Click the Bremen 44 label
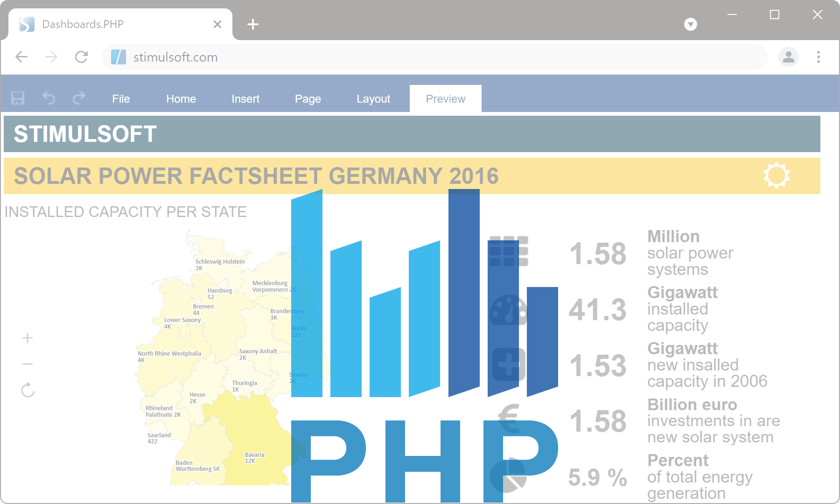Screen dimensions: 840x504 pos(203,309)
